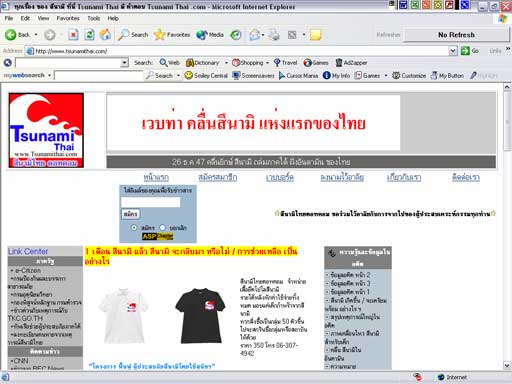Click the scrollbar down arrow
The image size is (512, 384).
[x=507, y=366]
